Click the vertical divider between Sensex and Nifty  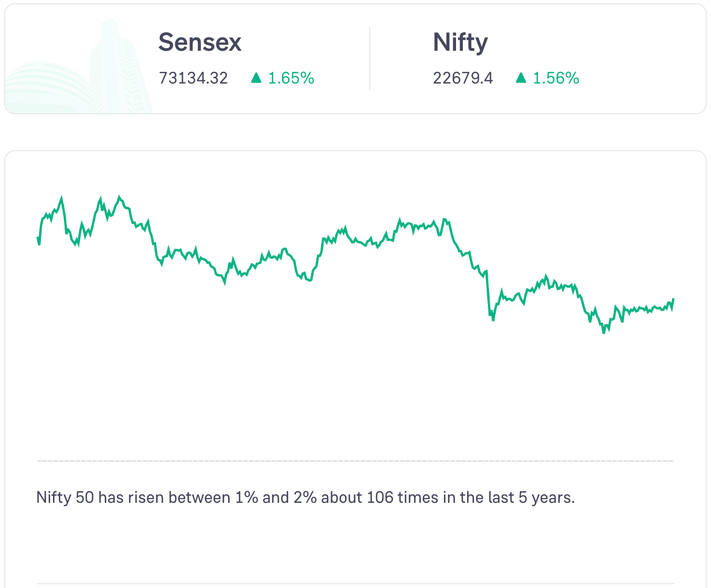370,58
